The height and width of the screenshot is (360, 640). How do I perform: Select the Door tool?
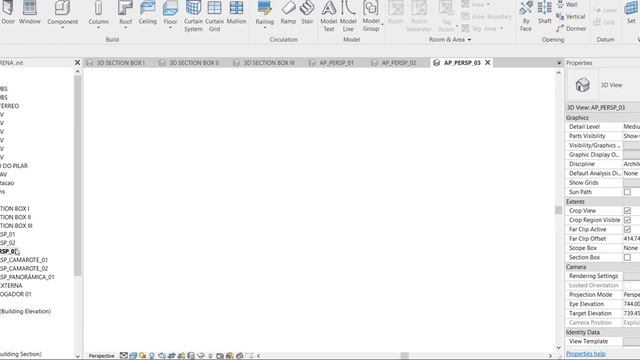click(x=8, y=13)
